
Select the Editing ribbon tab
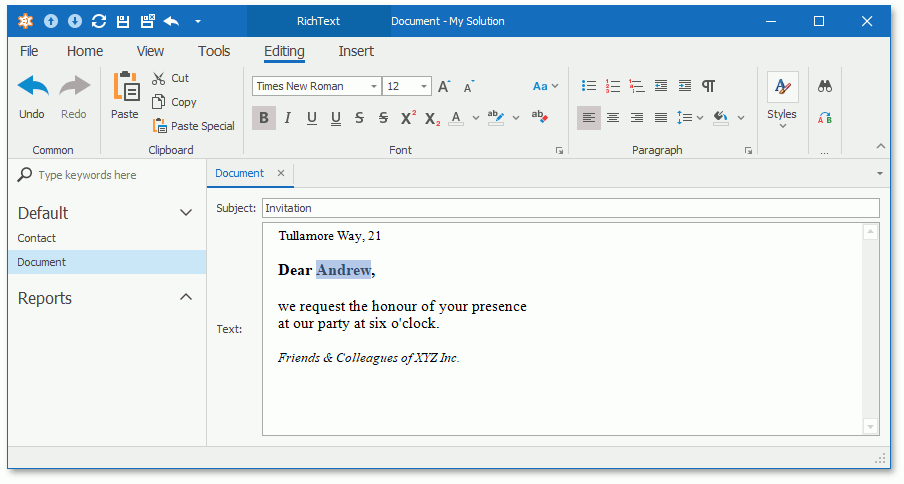coord(284,51)
